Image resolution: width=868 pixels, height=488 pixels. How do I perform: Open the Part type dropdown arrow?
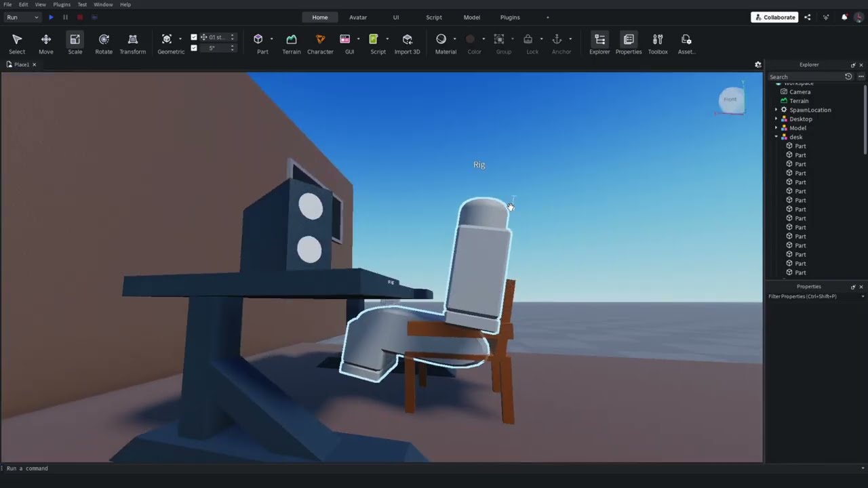[x=271, y=39]
